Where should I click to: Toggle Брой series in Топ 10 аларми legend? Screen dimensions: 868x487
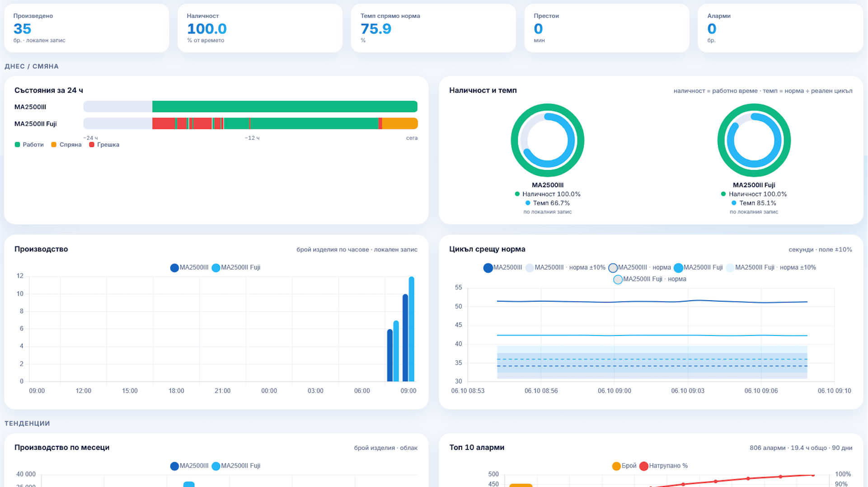624,466
